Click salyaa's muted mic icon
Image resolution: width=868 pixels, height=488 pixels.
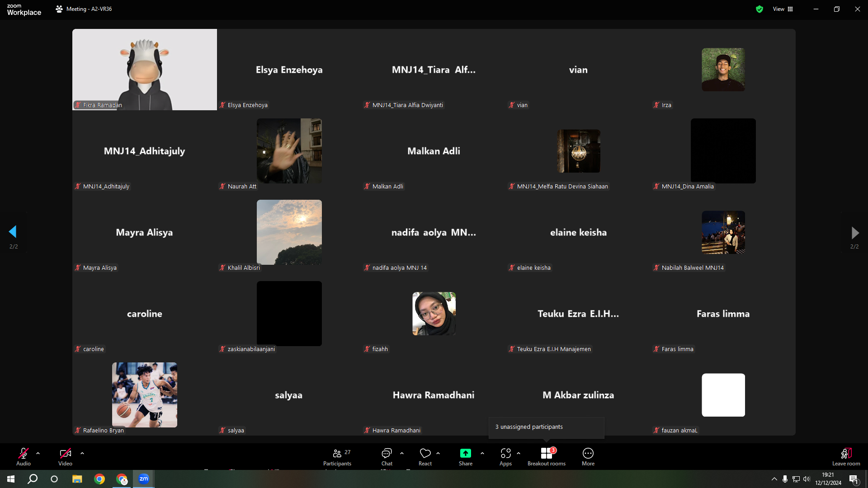(x=222, y=430)
